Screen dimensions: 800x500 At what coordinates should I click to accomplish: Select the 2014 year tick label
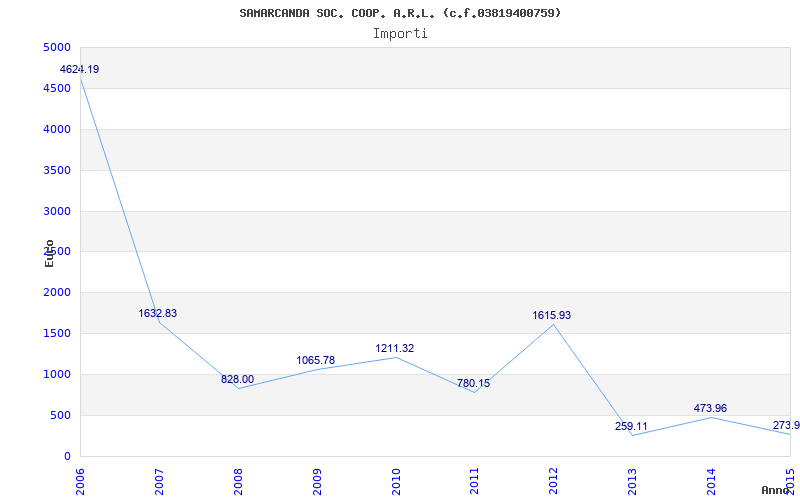(711, 482)
